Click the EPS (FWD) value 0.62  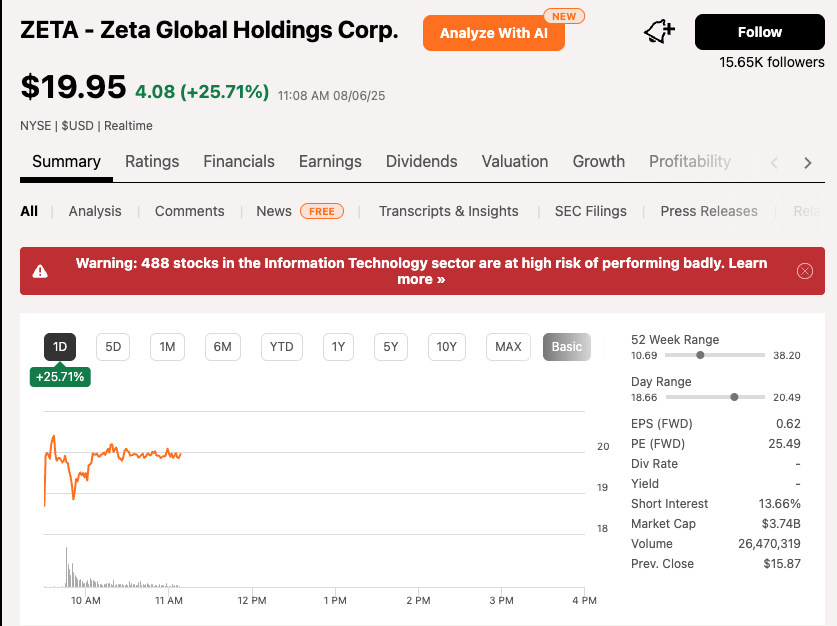788,424
